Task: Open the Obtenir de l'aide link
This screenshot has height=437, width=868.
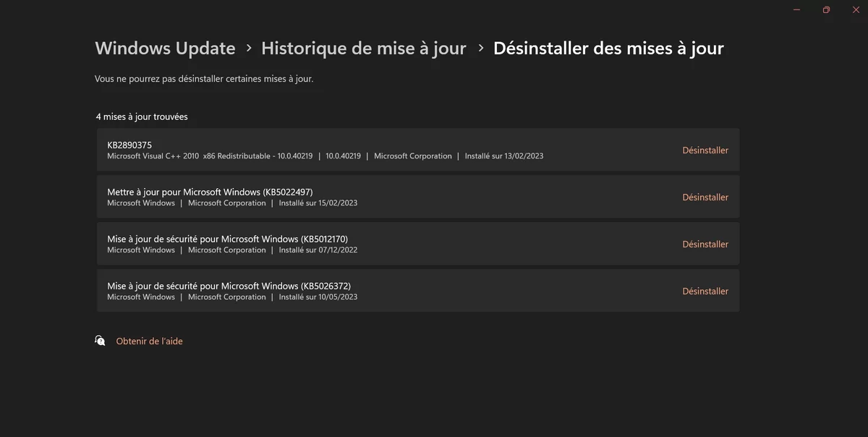Action: tap(150, 341)
